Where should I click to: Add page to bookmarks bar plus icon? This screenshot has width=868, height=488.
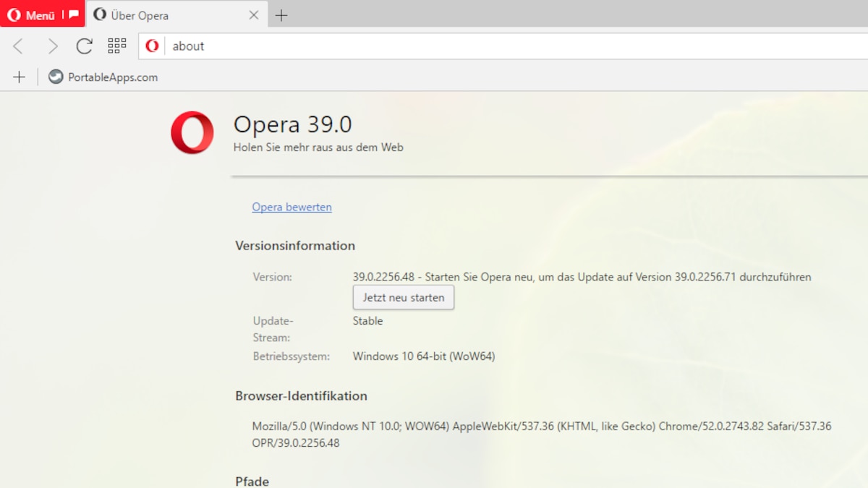(x=20, y=77)
